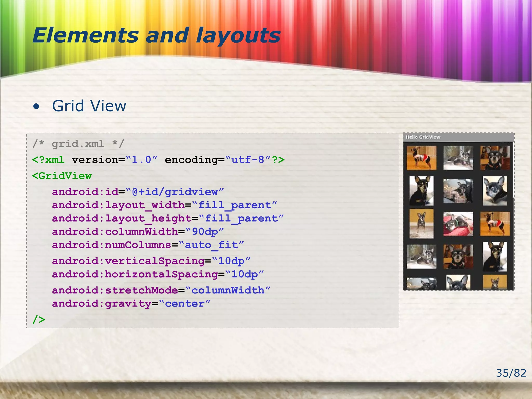Click the android:gravity center line
Image resolution: width=532 pixels, height=399 pixels.
tap(131, 303)
